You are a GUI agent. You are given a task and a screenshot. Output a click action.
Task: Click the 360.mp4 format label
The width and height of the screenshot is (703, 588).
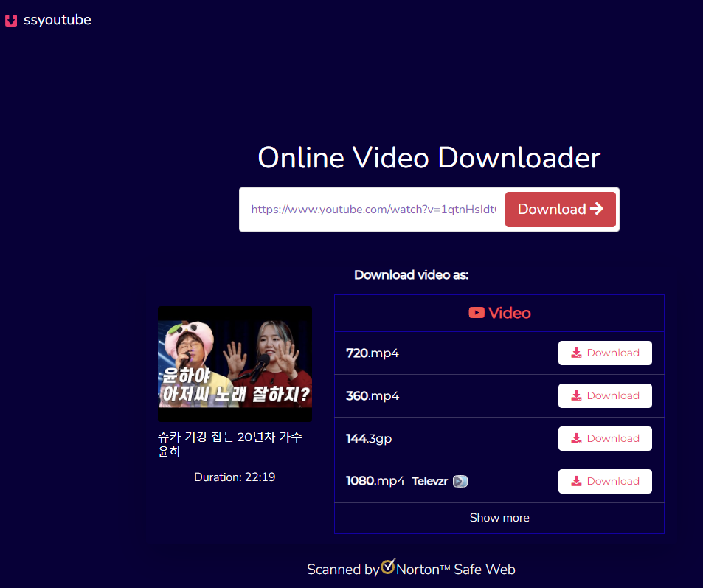pos(372,395)
